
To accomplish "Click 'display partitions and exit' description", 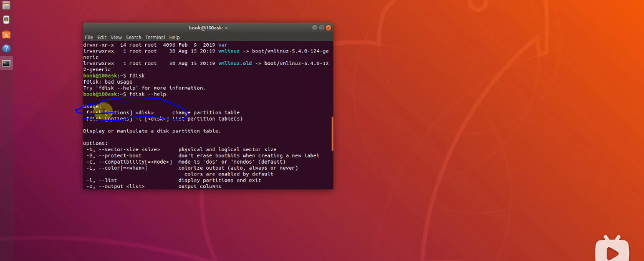I will 219,180.
